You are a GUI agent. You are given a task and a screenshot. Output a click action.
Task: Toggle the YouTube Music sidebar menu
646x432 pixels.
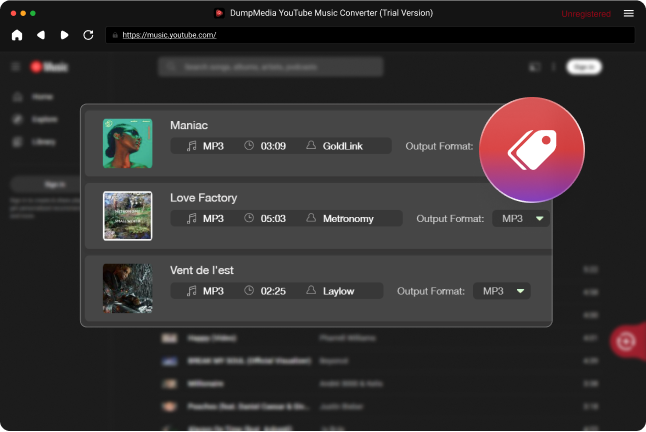pyautogui.click(x=16, y=67)
